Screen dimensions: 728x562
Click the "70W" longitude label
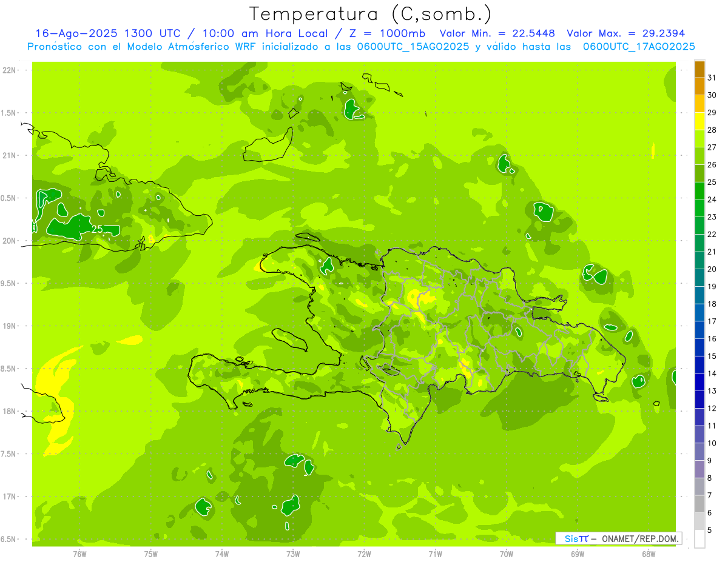(507, 554)
